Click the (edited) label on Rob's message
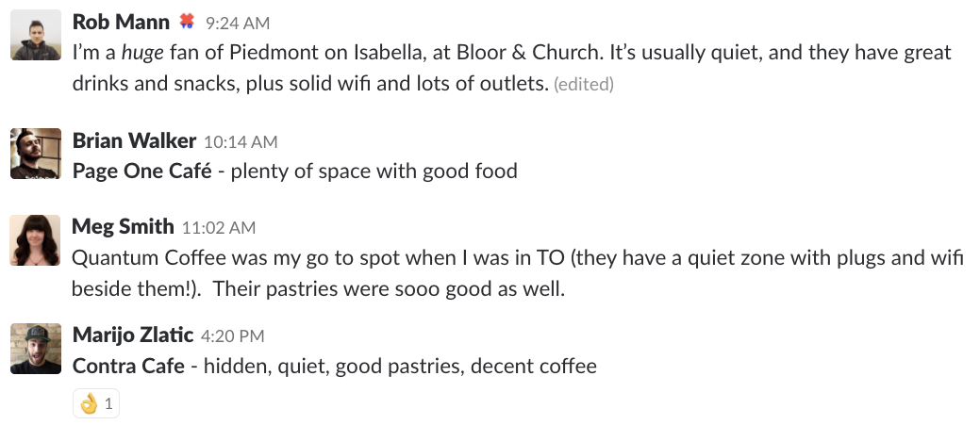This screenshot has width=980, height=425. pos(584,85)
